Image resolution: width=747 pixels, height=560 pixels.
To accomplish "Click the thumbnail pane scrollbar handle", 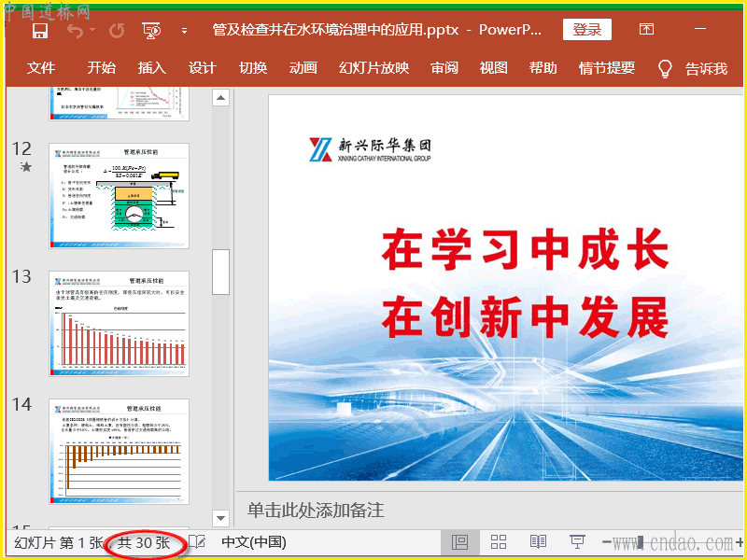I will tap(220, 273).
